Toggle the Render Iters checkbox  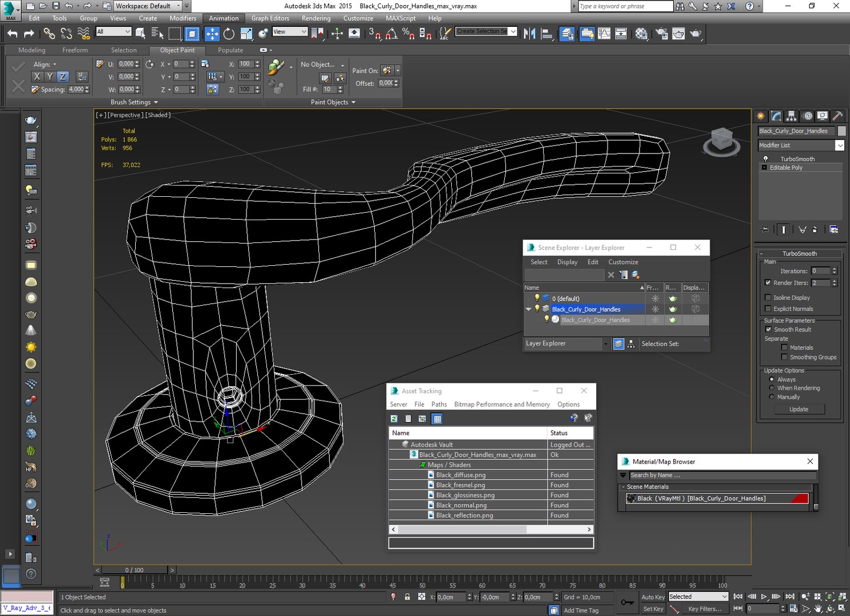pyautogui.click(x=768, y=283)
